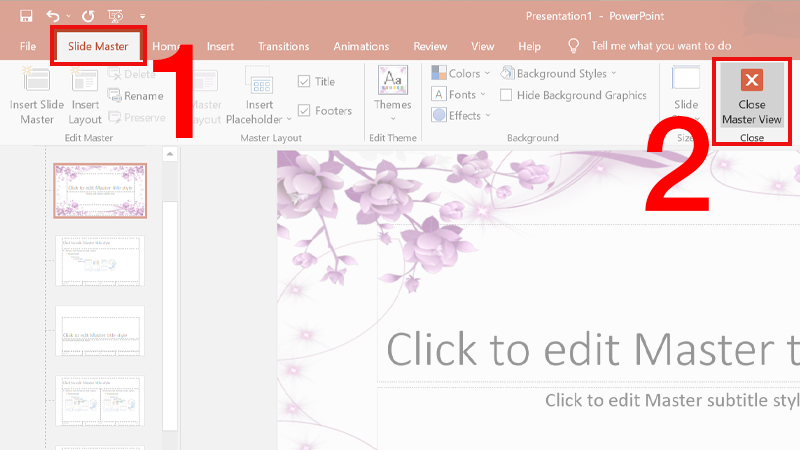Click the Insert Layout icon

click(85, 81)
